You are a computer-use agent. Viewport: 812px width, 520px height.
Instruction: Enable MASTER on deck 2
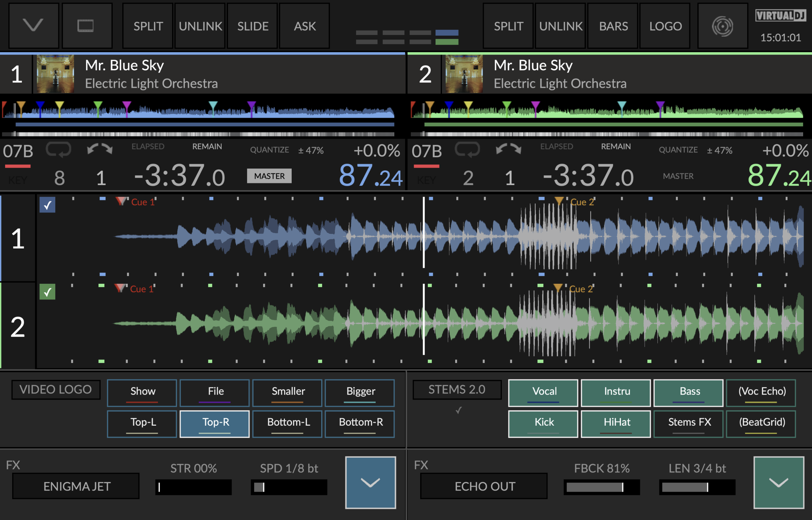coord(678,176)
